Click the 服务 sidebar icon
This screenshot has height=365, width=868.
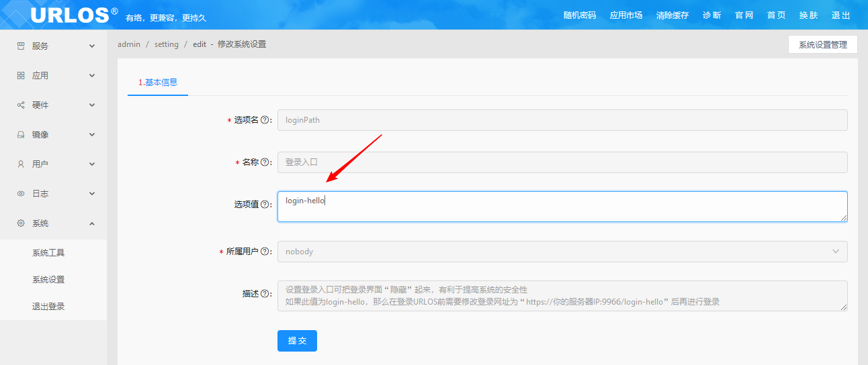click(x=21, y=46)
